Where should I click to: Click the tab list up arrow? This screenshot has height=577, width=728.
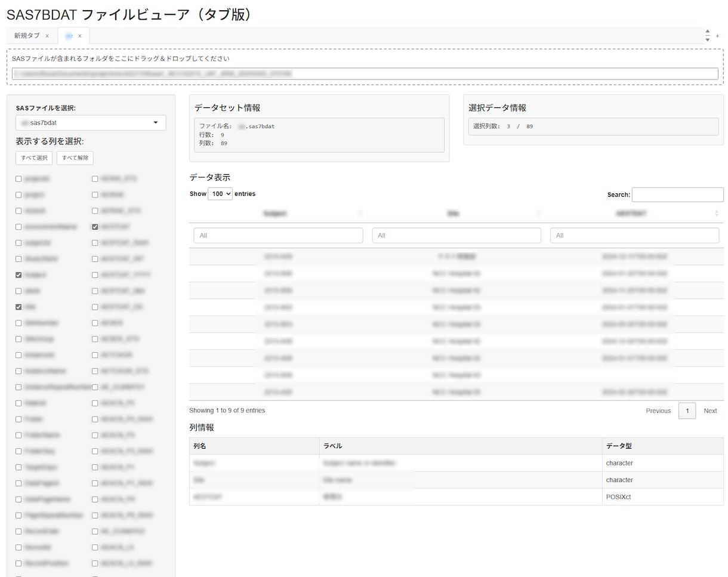[708, 32]
